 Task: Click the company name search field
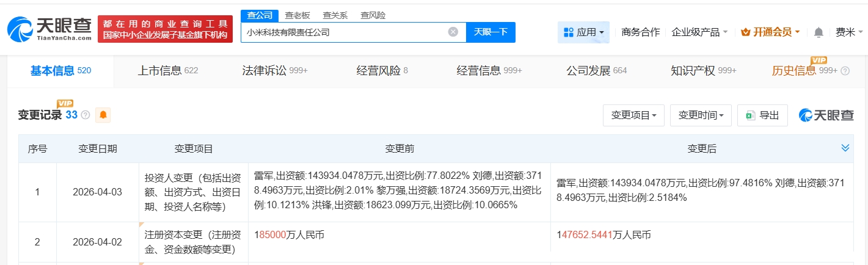(x=345, y=32)
